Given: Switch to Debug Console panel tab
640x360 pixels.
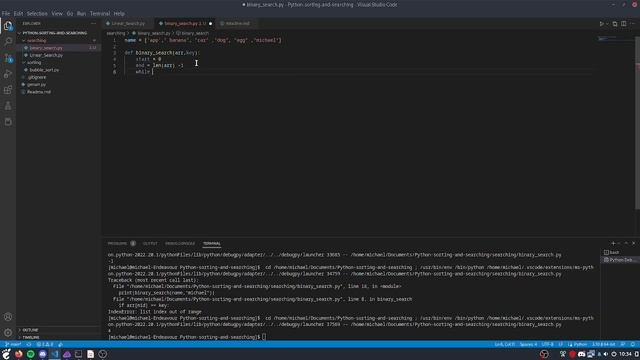Looking at the screenshot, I should pyautogui.click(x=180, y=243).
